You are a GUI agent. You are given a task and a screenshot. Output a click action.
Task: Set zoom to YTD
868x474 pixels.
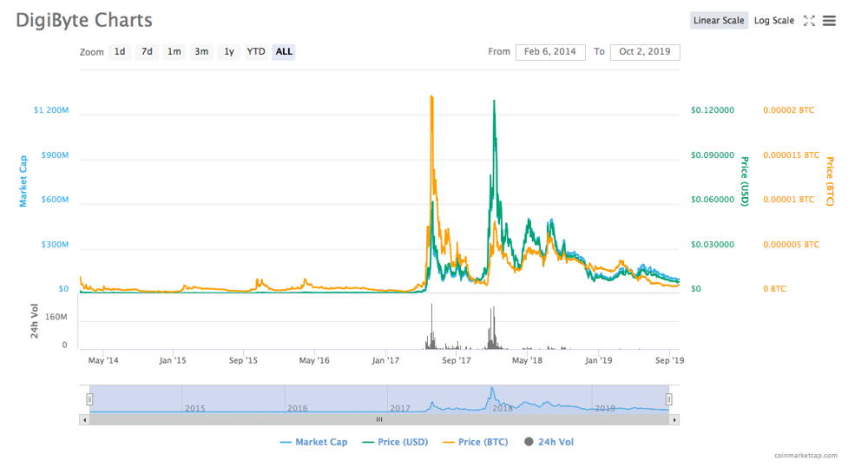(x=256, y=51)
